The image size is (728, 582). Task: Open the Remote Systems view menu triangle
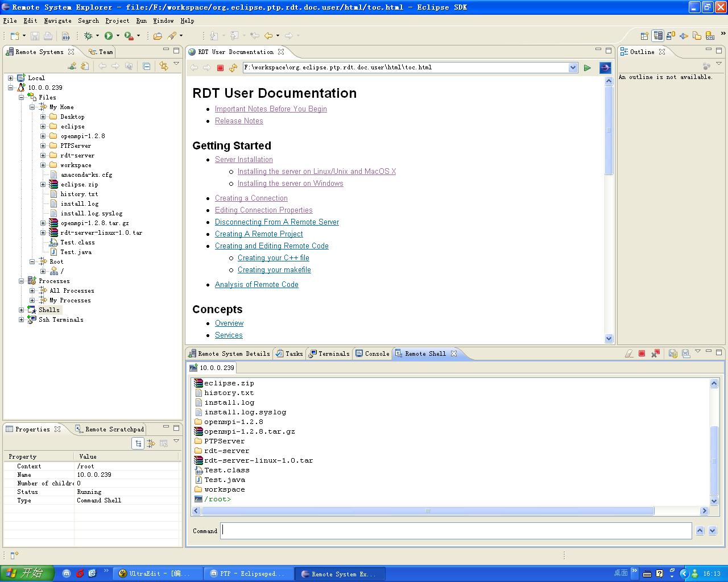point(176,64)
